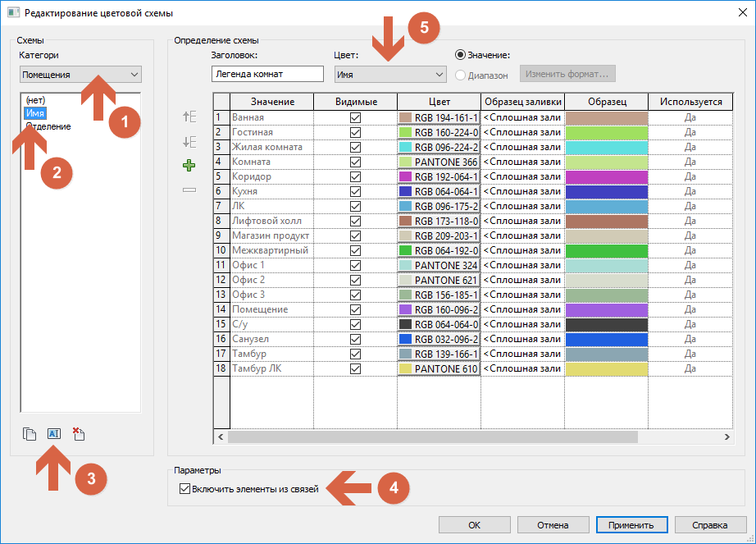
Task: Uncheck visibility for Ванная row
Action: coord(355,117)
